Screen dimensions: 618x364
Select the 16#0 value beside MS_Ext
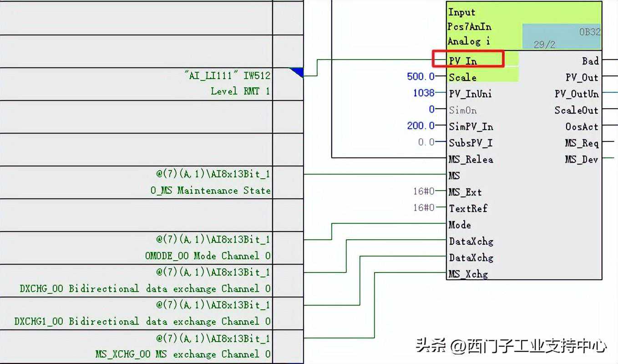tap(424, 192)
